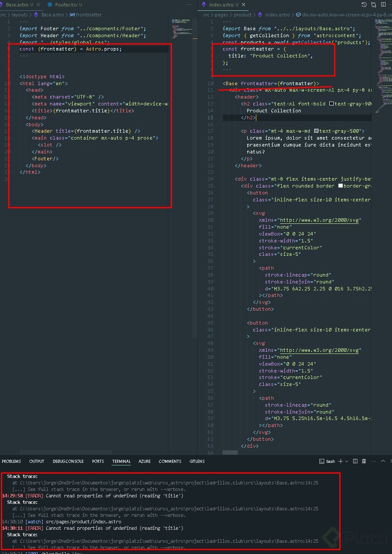The image size is (392, 554).
Task: Click 'product' breadcrumb in right editor
Action: point(243,15)
